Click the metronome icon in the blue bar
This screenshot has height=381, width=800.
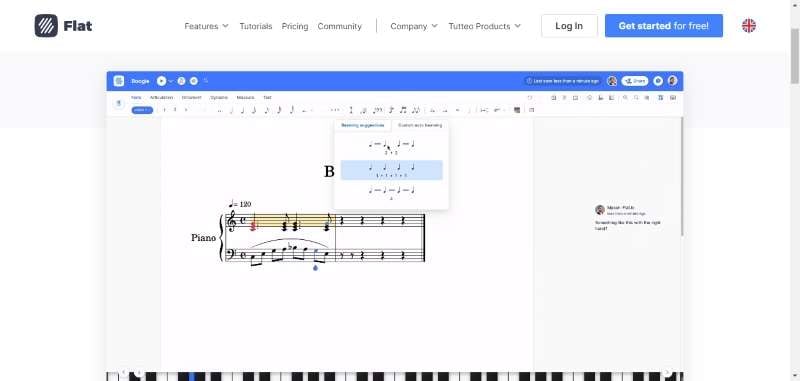coord(181,81)
